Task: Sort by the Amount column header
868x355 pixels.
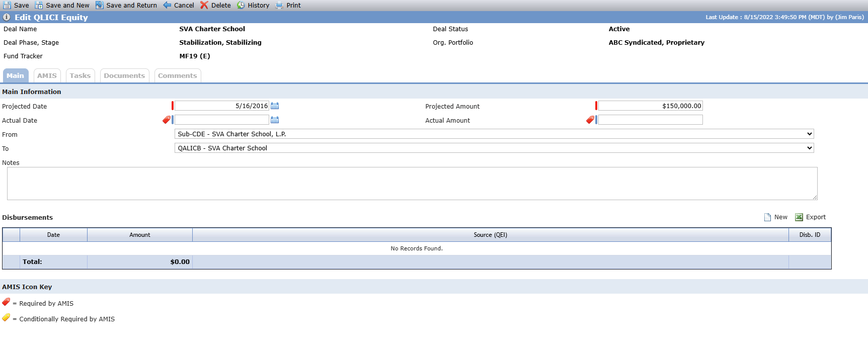Action: 140,235
